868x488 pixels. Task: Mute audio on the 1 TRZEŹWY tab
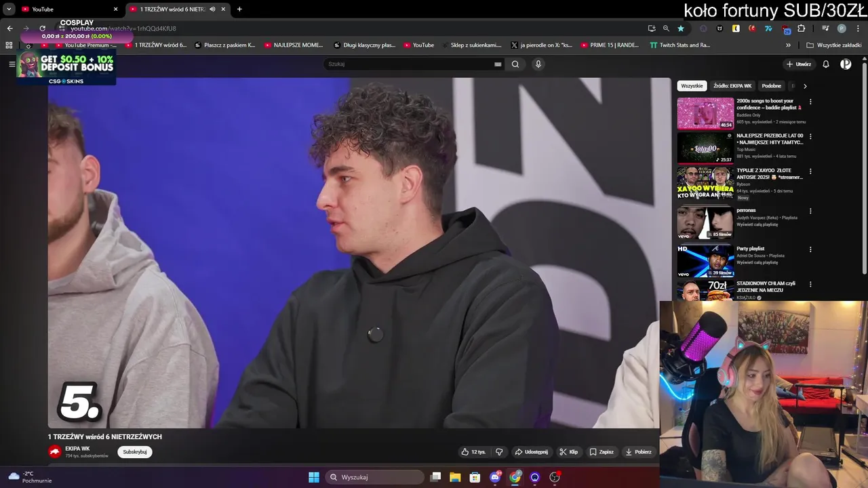(x=213, y=9)
